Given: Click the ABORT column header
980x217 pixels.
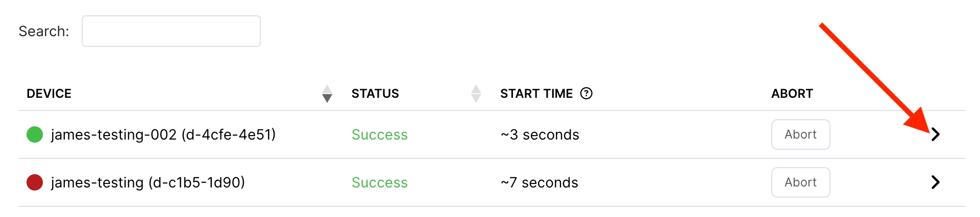Looking at the screenshot, I should [792, 94].
